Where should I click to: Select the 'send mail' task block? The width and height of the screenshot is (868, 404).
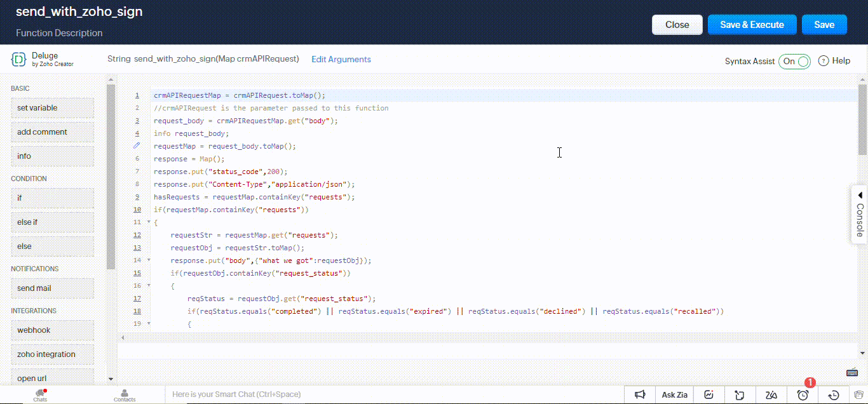52,288
